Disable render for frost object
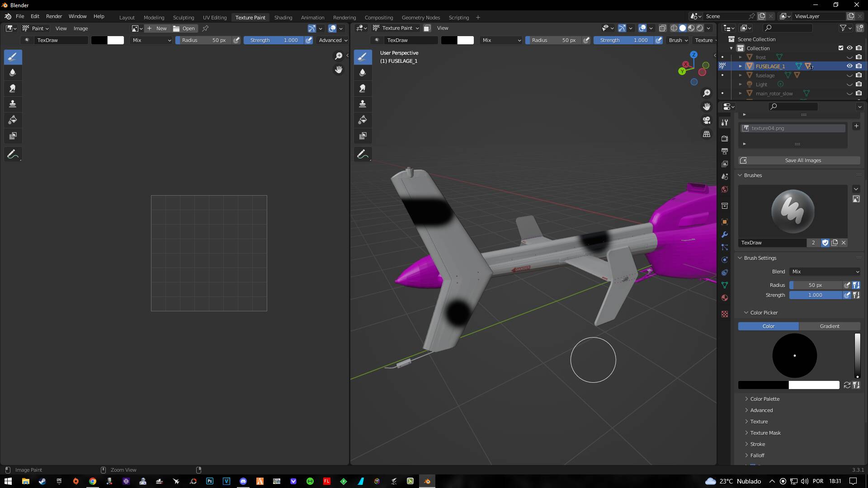Image resolution: width=868 pixels, height=488 pixels. (859, 57)
